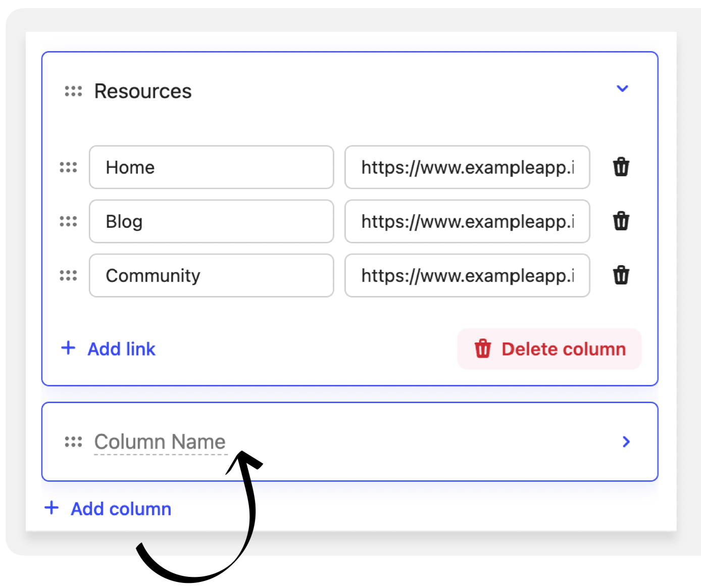
Task: Delete the Blog link row
Action: [x=621, y=221]
